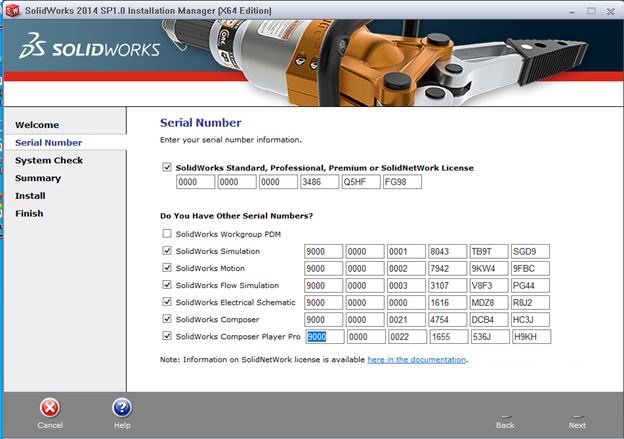Select the System Check step in sidebar
The height and width of the screenshot is (439, 624).
tap(49, 160)
